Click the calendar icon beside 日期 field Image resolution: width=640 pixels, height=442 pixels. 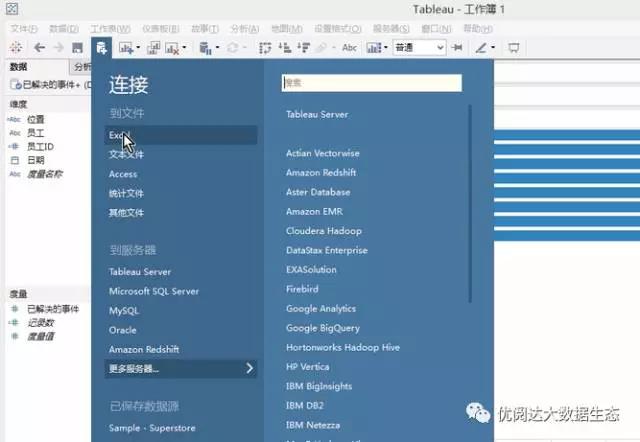click(x=15, y=160)
